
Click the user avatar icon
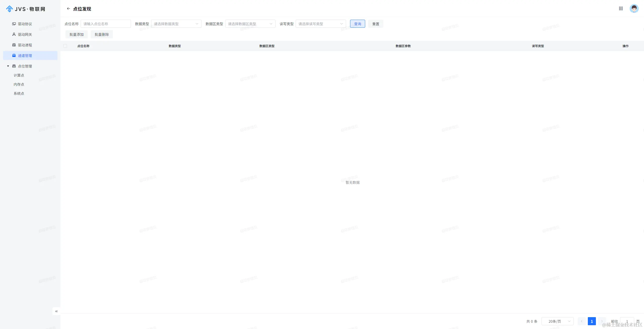pos(634,9)
